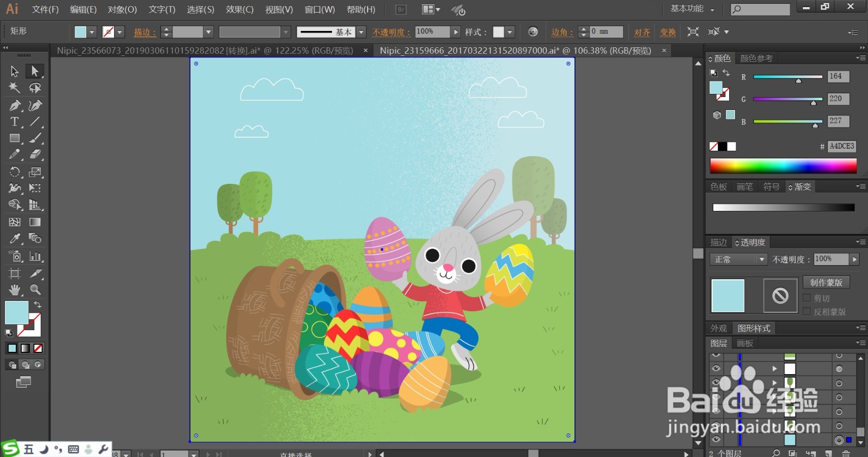
Task: Click the RGB color spectrum bar
Action: point(783,166)
